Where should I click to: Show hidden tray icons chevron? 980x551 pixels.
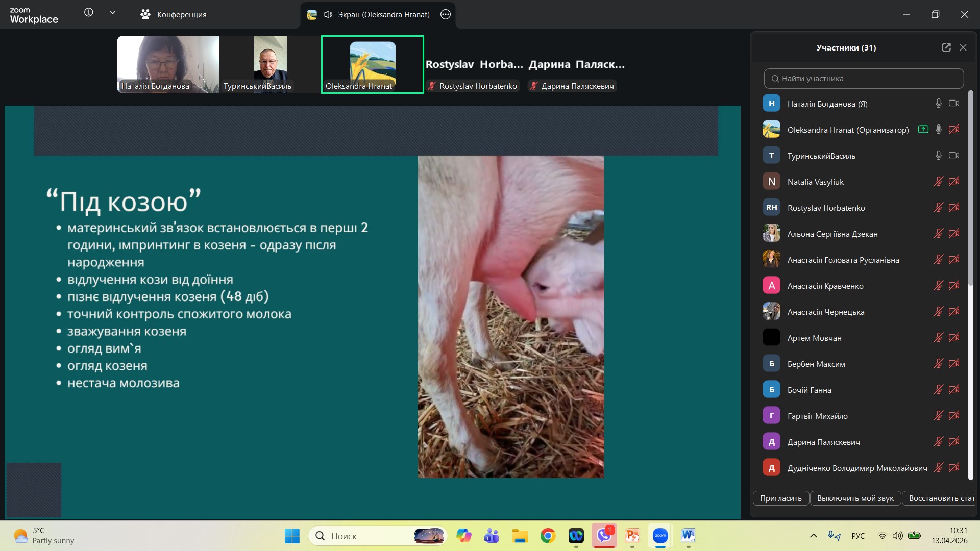[814, 536]
